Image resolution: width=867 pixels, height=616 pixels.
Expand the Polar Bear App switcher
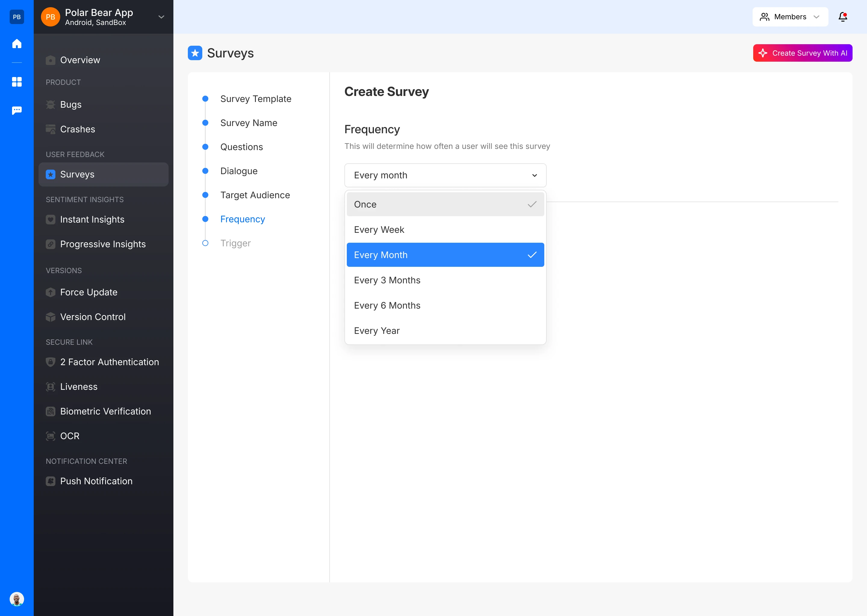161,17
